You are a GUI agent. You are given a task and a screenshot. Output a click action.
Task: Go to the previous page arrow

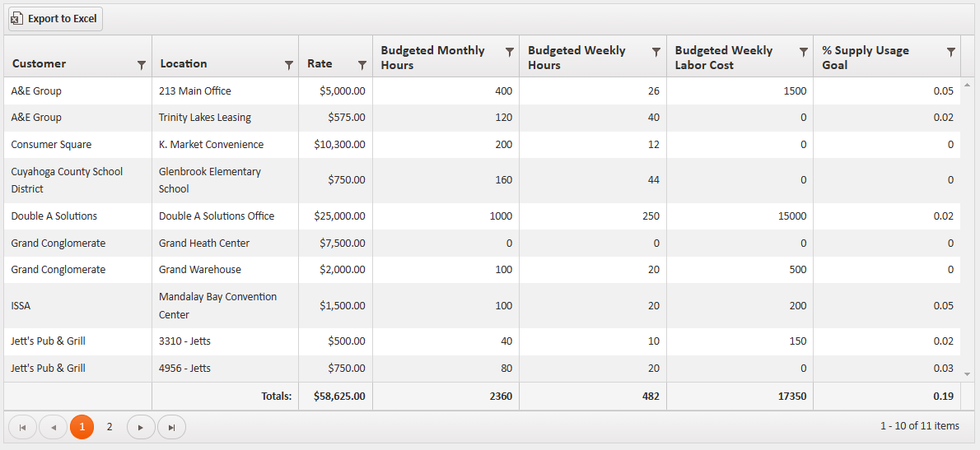click(x=53, y=427)
